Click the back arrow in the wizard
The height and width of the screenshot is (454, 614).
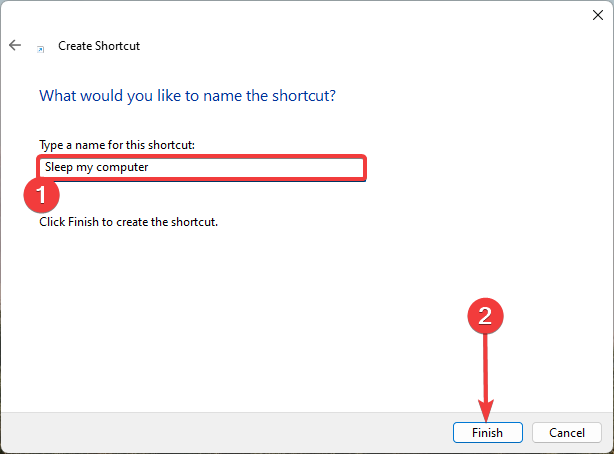tap(15, 45)
